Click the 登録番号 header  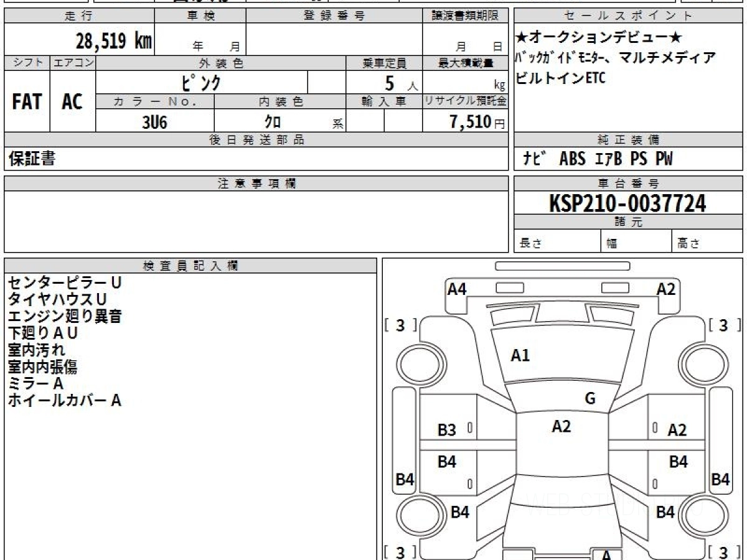coord(334,16)
